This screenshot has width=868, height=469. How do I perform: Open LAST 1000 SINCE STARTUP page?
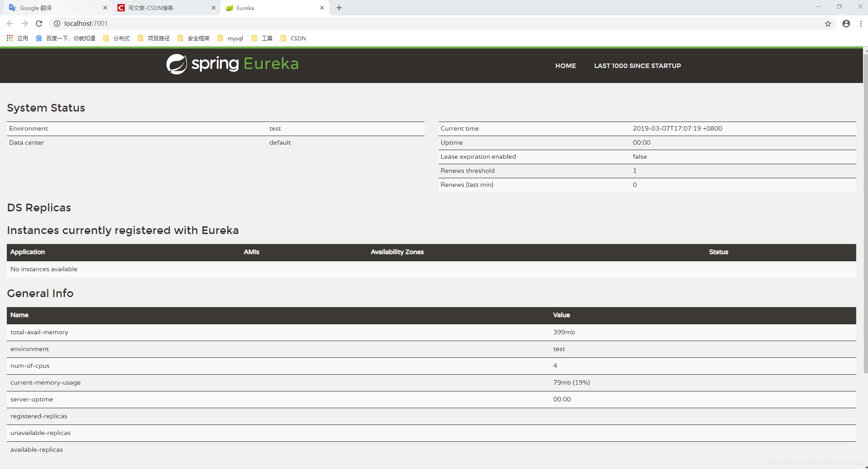(638, 66)
